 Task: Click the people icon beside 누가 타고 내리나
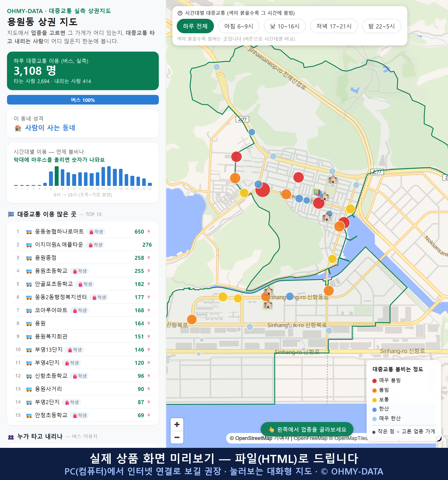coord(11,436)
